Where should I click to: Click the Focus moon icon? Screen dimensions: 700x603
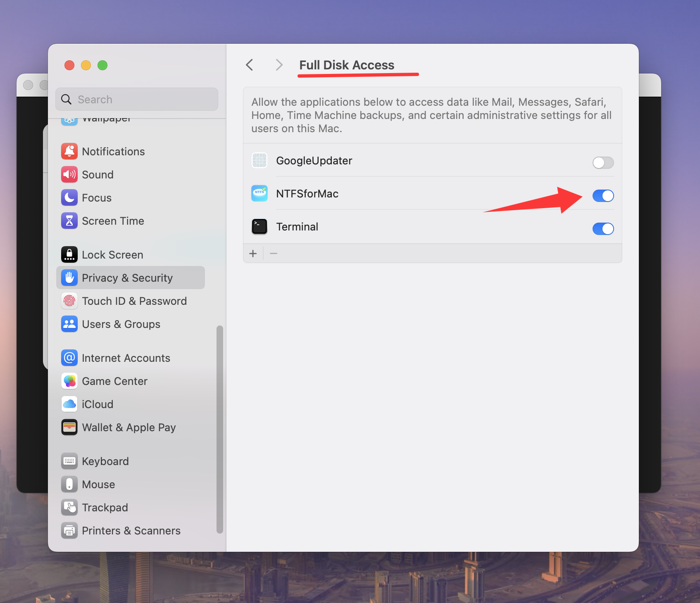click(x=69, y=197)
